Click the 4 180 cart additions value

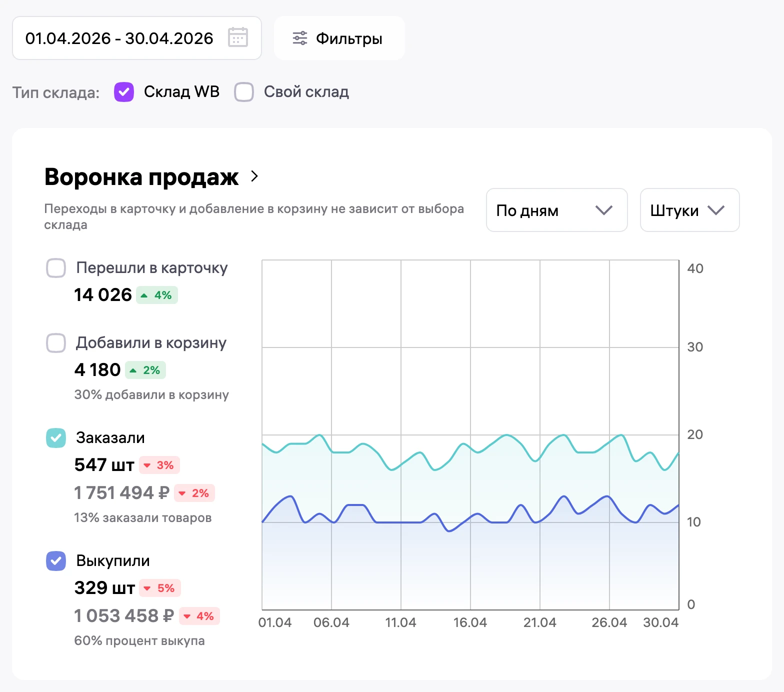click(x=97, y=370)
